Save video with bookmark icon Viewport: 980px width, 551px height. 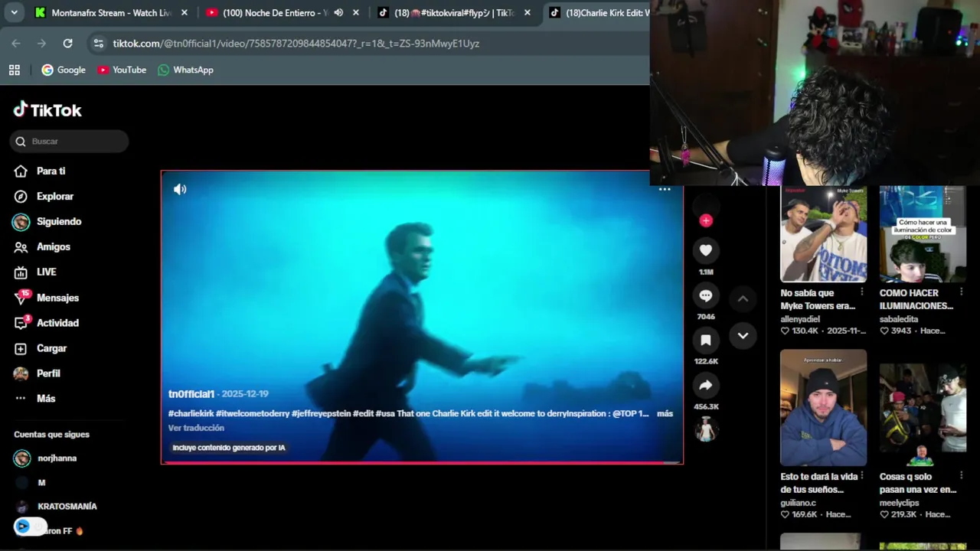click(x=706, y=340)
